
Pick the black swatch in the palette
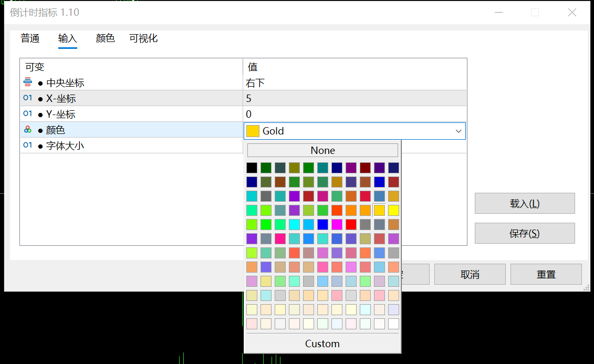click(252, 168)
